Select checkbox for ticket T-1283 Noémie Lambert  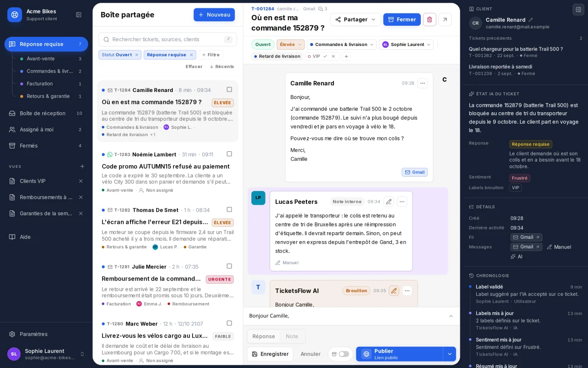click(x=229, y=154)
